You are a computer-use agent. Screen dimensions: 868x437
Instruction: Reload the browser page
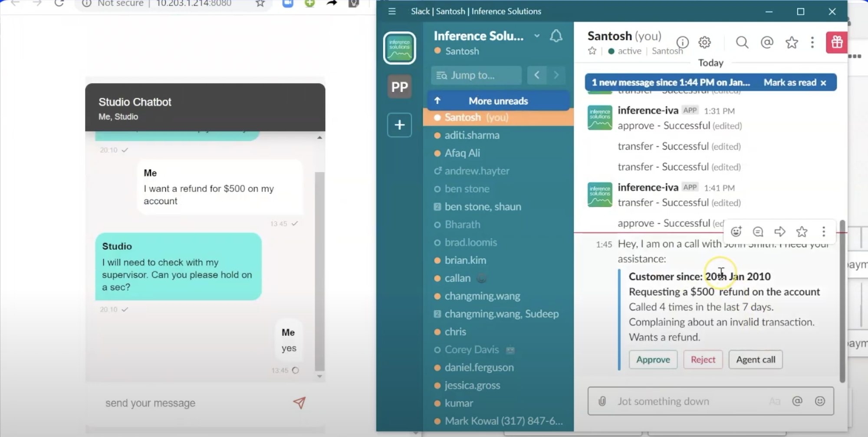(59, 3)
